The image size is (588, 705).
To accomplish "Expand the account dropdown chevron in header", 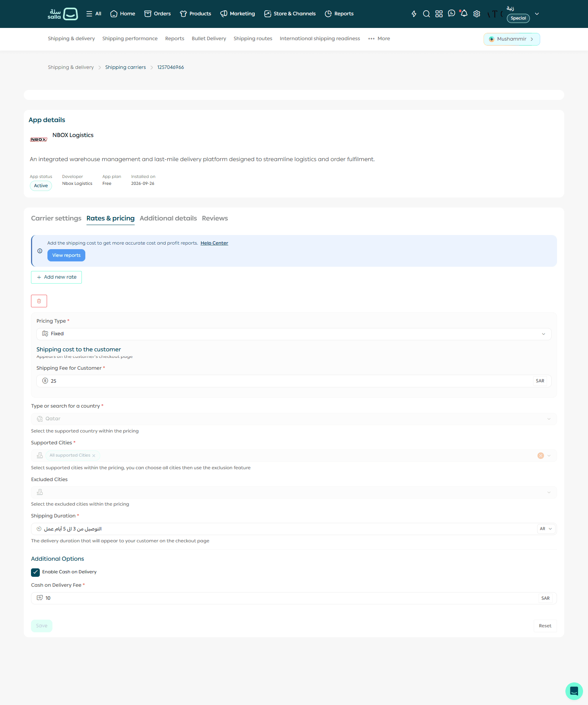I will click(x=537, y=14).
